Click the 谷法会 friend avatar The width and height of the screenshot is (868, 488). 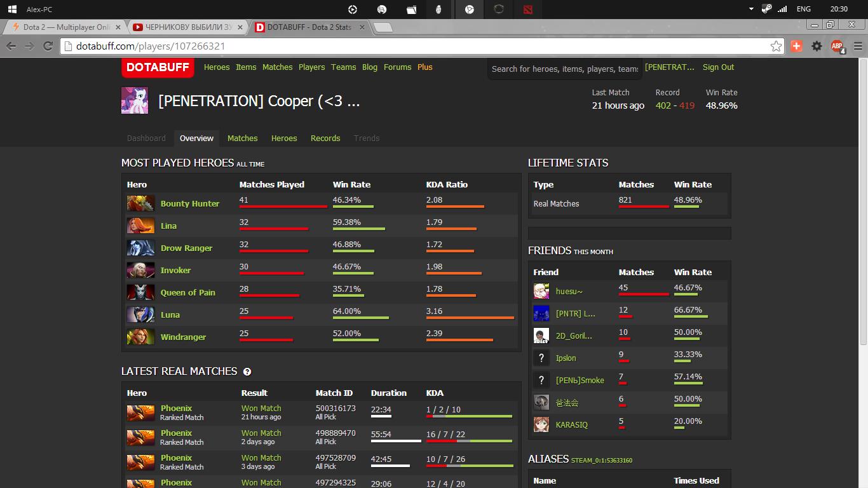coord(541,402)
